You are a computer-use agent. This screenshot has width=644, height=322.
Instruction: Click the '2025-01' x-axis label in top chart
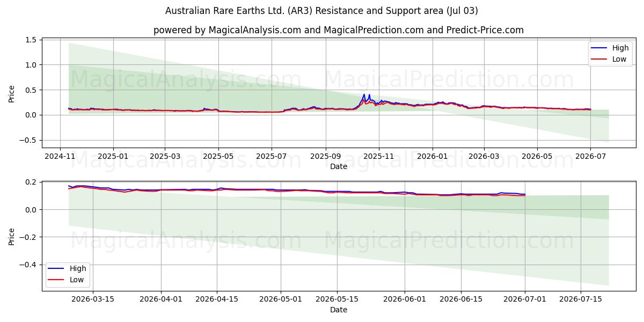113,157
